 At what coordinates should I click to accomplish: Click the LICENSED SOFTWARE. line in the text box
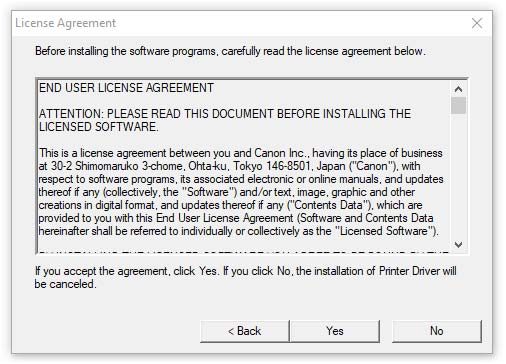[99, 127]
